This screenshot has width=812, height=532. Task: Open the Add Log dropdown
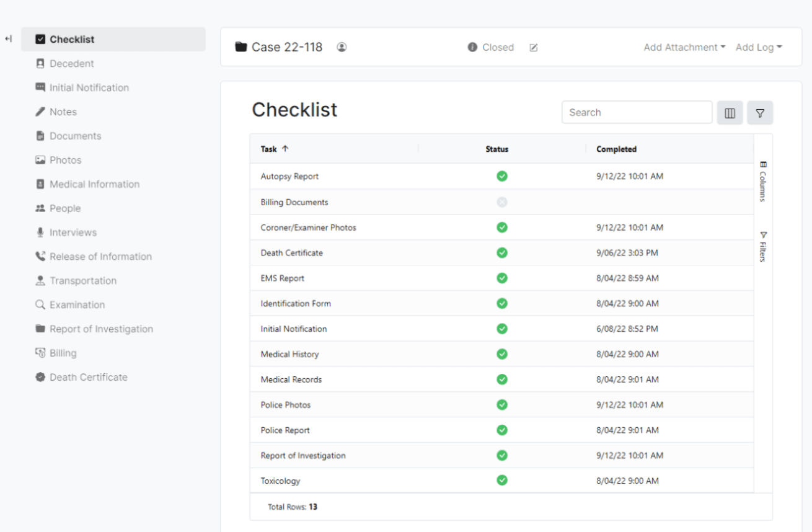click(758, 47)
